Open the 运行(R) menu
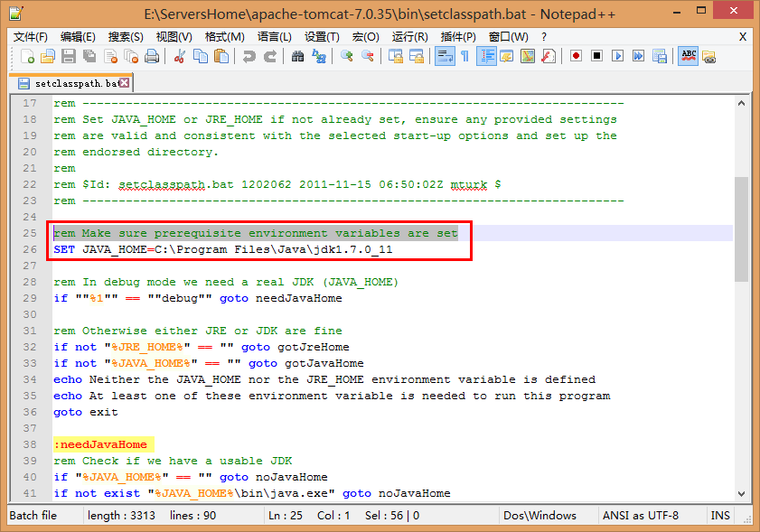Viewport: 760px width, 532px height. tap(409, 37)
